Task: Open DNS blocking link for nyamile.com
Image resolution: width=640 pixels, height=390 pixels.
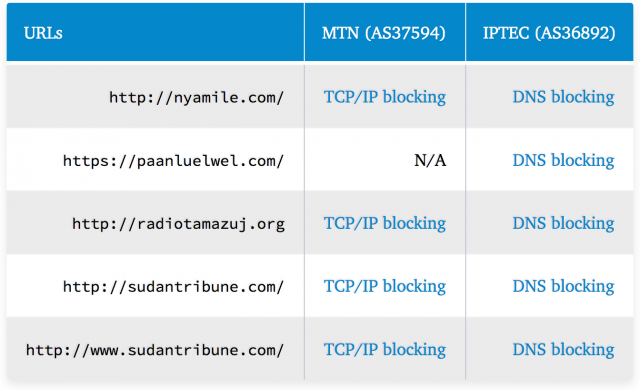Action: (x=563, y=97)
